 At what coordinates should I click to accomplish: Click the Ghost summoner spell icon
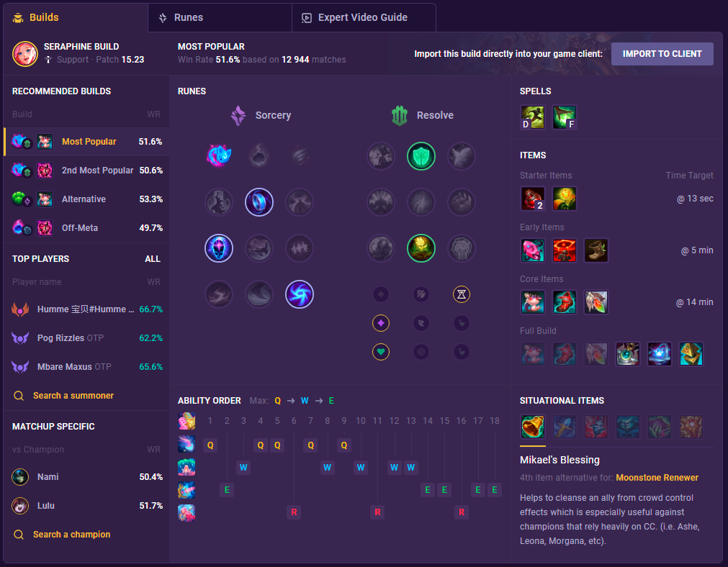click(532, 117)
